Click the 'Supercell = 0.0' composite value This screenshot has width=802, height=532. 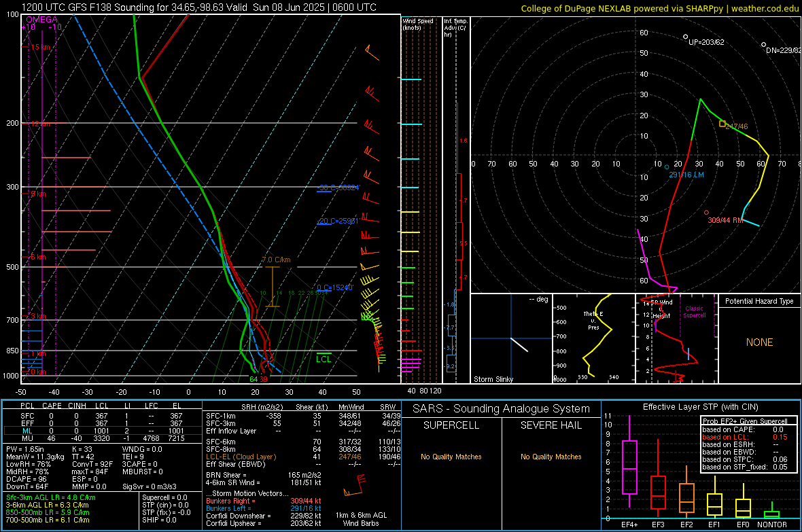pos(164,497)
